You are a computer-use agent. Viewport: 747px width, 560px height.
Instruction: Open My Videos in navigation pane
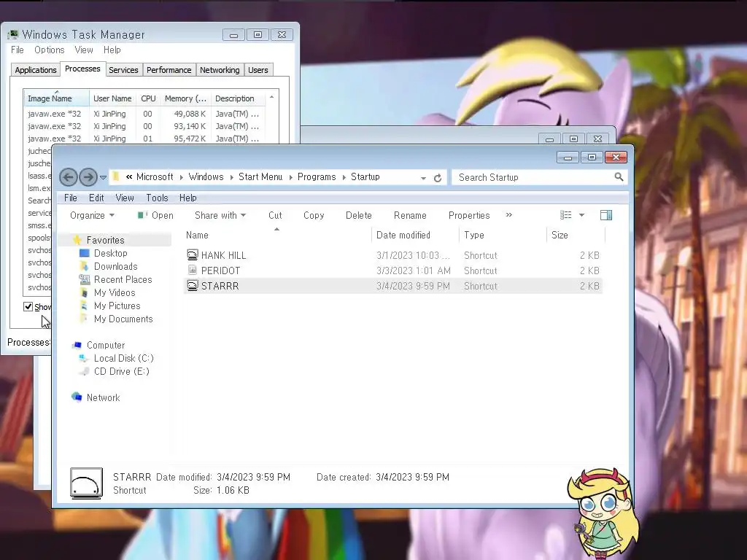[115, 292]
